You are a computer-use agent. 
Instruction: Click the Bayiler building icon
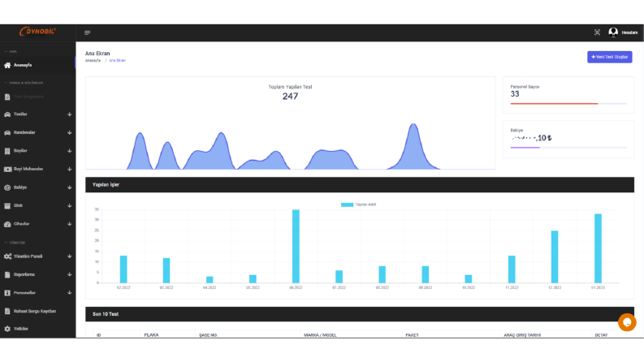7,151
